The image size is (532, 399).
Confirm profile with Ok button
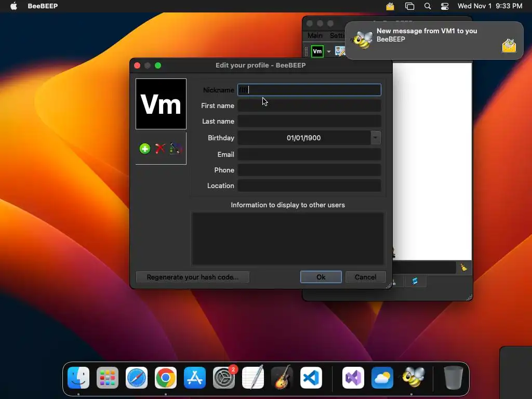point(321,277)
